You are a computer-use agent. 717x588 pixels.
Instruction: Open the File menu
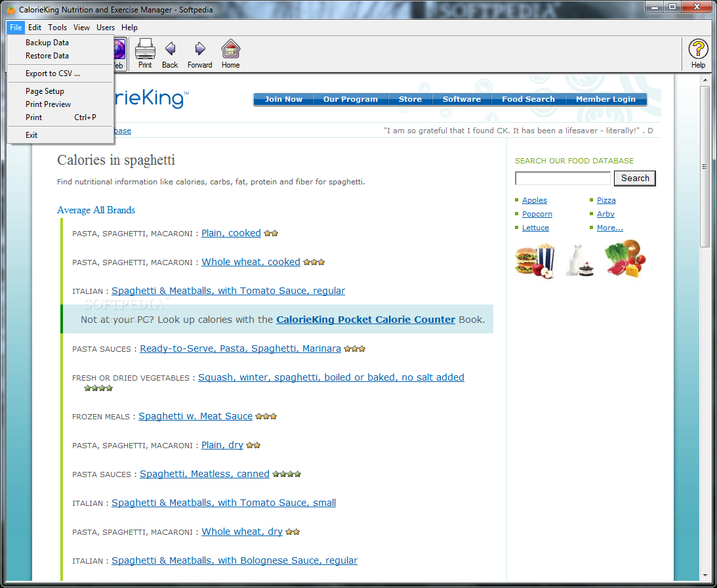[16, 28]
